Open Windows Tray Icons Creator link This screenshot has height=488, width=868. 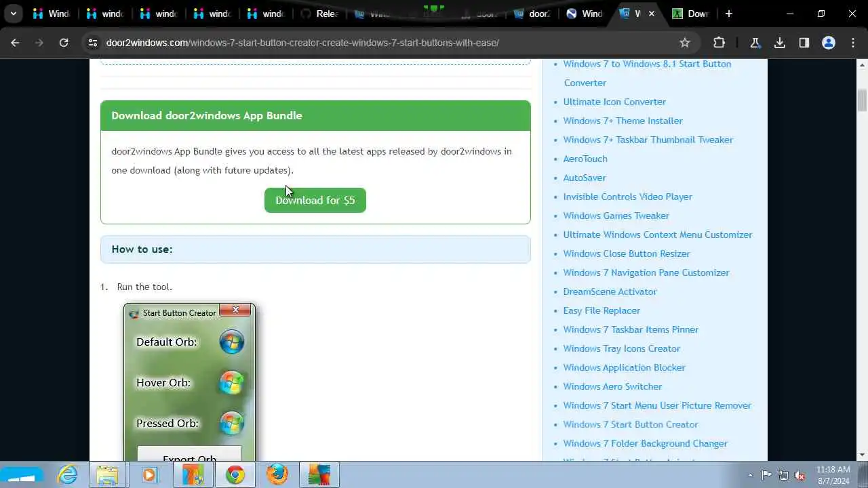[x=621, y=348]
